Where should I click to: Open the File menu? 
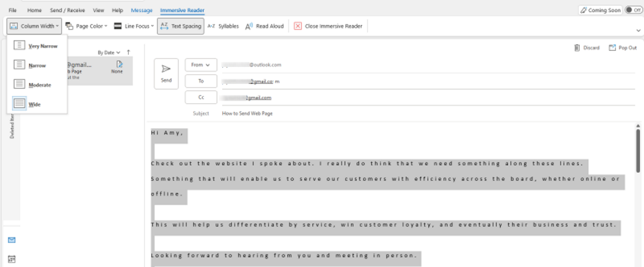click(x=12, y=10)
